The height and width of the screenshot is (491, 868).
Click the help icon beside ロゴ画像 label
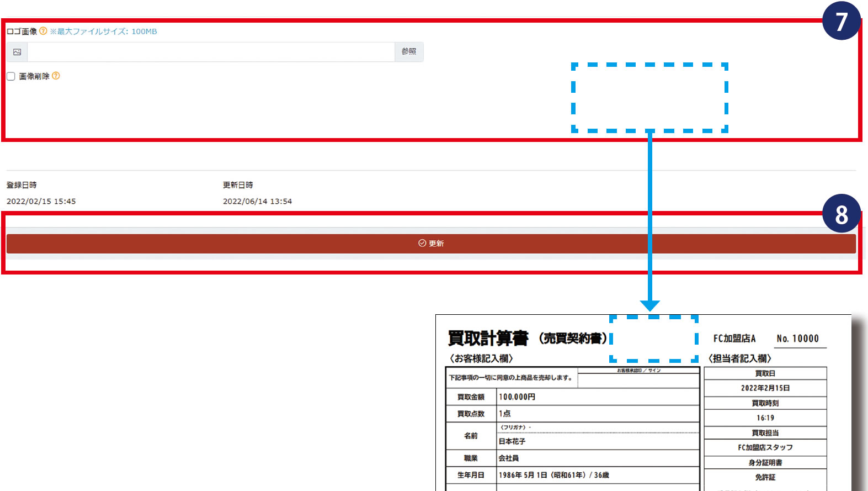43,31
